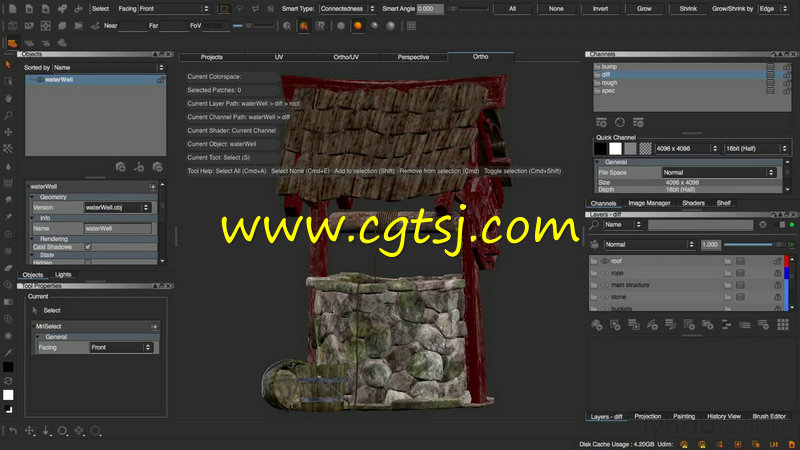Image resolution: width=800 pixels, height=450 pixels.
Task: Click the white Quick Channel swatch
Action: 615,148
